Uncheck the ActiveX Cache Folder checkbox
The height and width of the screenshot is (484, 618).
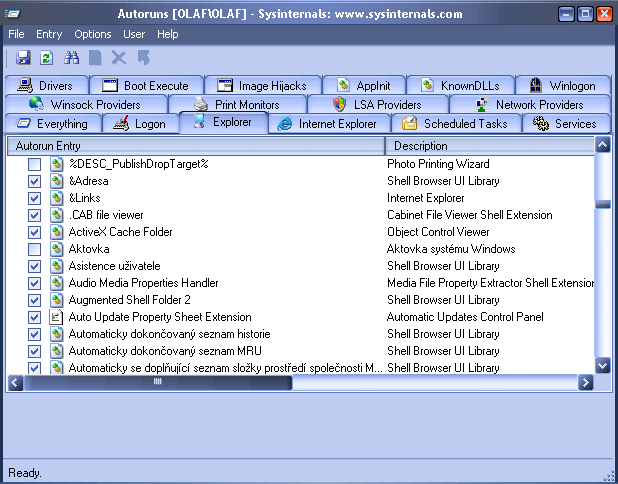[x=34, y=232]
